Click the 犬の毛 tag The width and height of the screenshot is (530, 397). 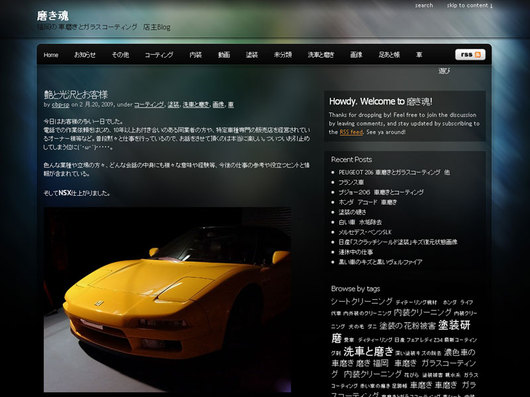(356, 326)
